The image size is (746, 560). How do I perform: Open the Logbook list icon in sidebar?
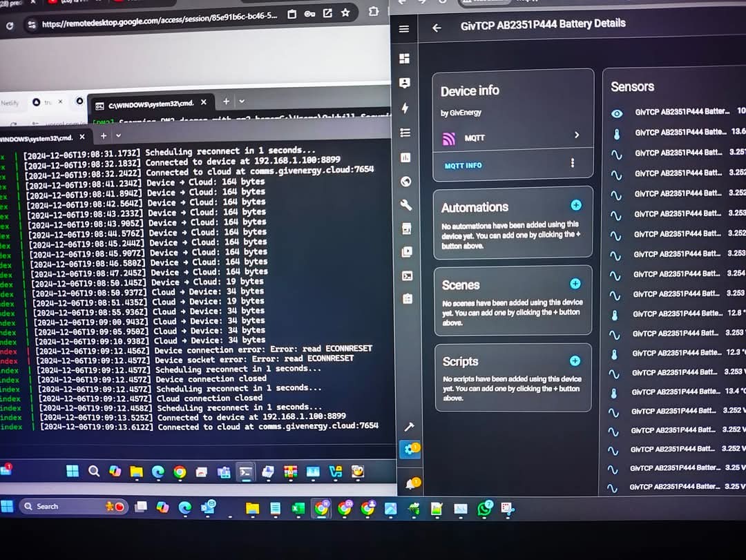[405, 133]
